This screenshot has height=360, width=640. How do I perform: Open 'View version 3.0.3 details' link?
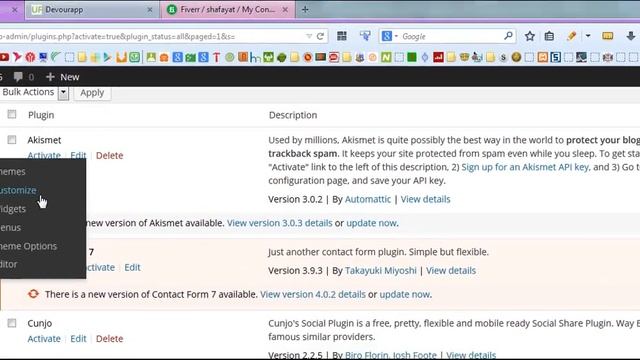[280, 223]
